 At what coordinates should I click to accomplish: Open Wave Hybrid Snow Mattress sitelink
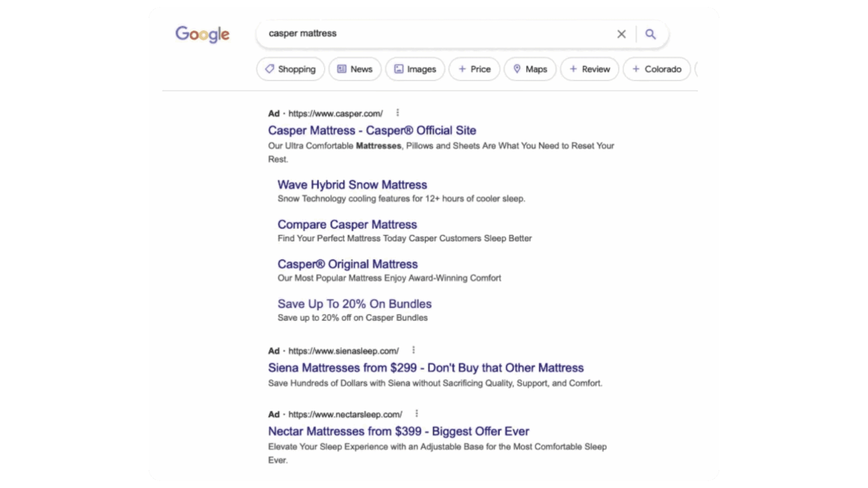352,185
